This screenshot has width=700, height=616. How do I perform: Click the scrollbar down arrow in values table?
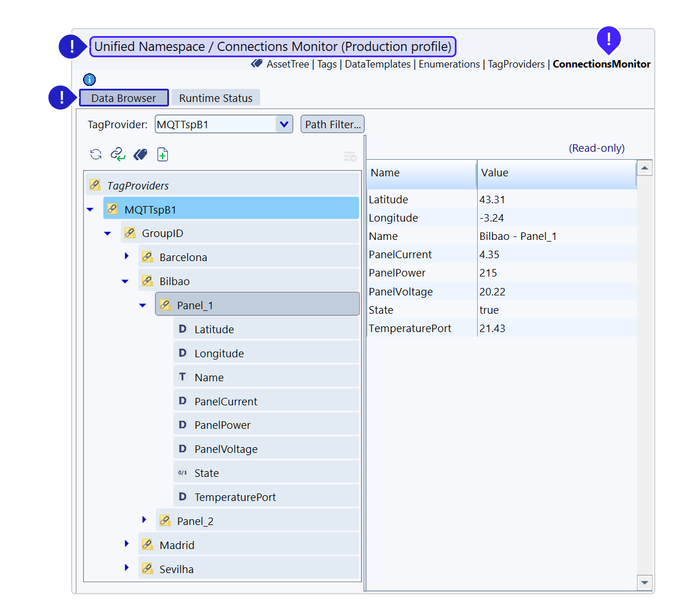pos(644,583)
